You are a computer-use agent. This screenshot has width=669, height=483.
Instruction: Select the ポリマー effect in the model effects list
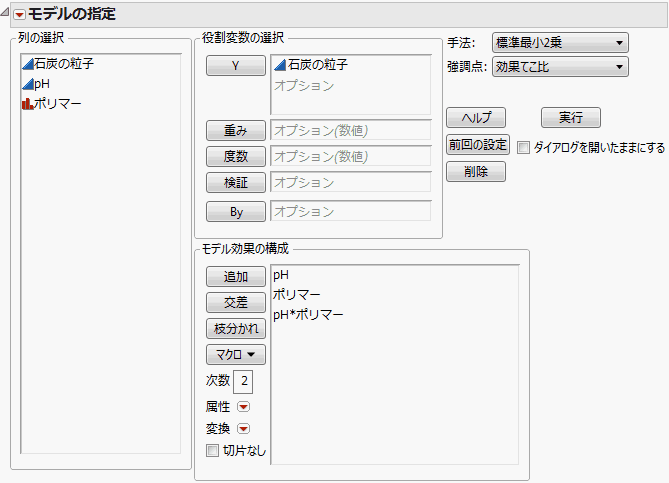tap(297, 294)
